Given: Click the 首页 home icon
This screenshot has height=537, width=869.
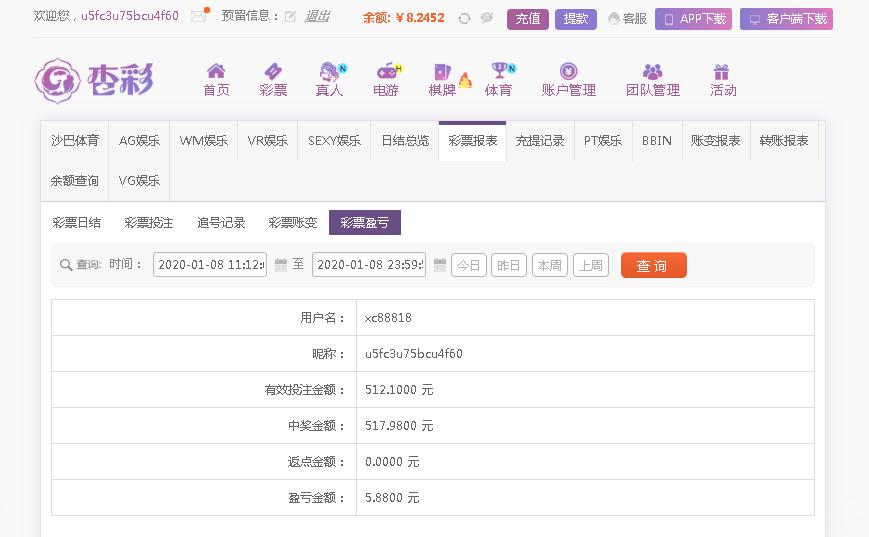Looking at the screenshot, I should 216,71.
